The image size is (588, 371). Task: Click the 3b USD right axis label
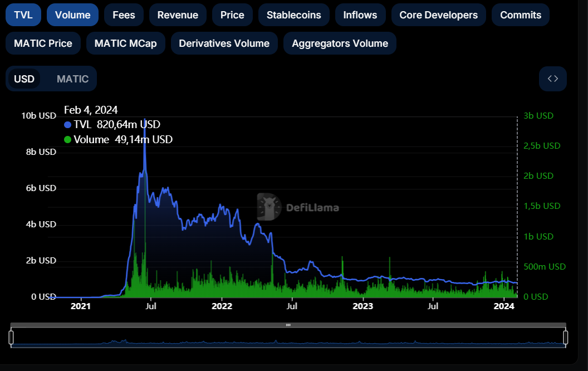(538, 115)
